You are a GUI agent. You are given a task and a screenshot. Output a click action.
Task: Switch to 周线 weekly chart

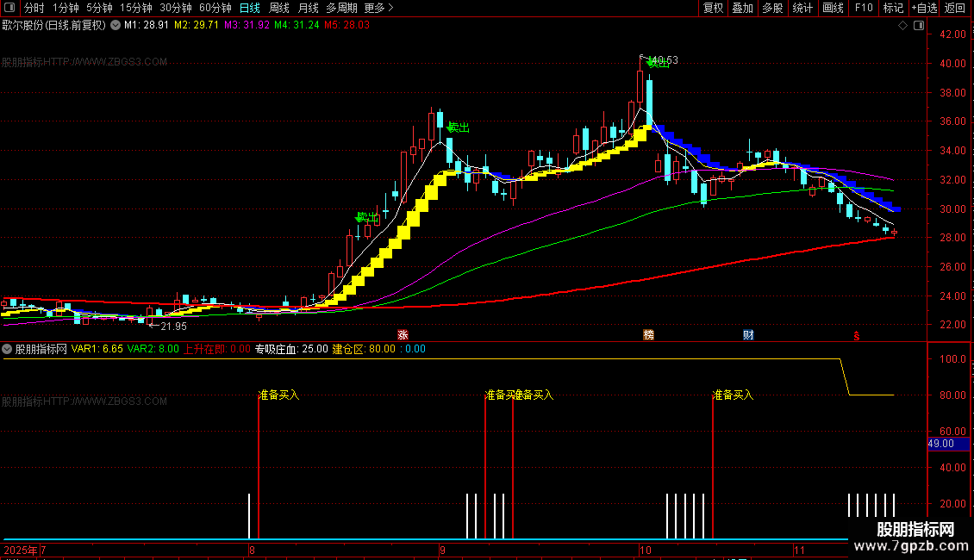point(279,8)
